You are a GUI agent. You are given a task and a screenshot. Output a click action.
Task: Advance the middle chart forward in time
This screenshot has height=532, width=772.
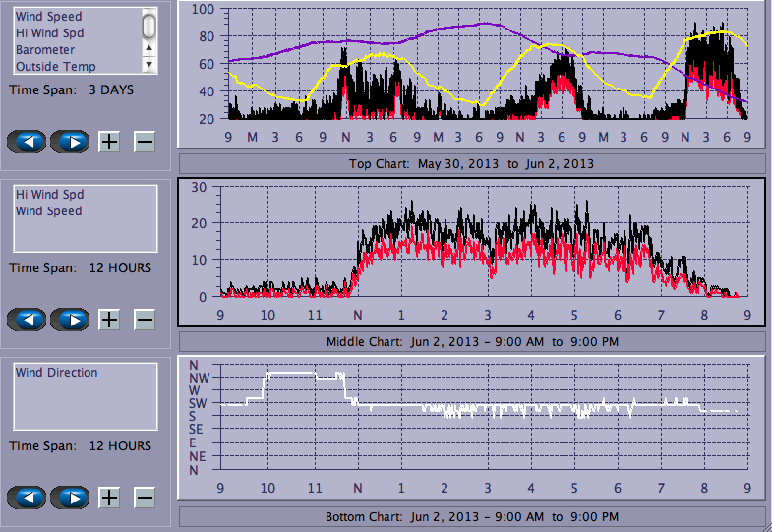pos(70,320)
